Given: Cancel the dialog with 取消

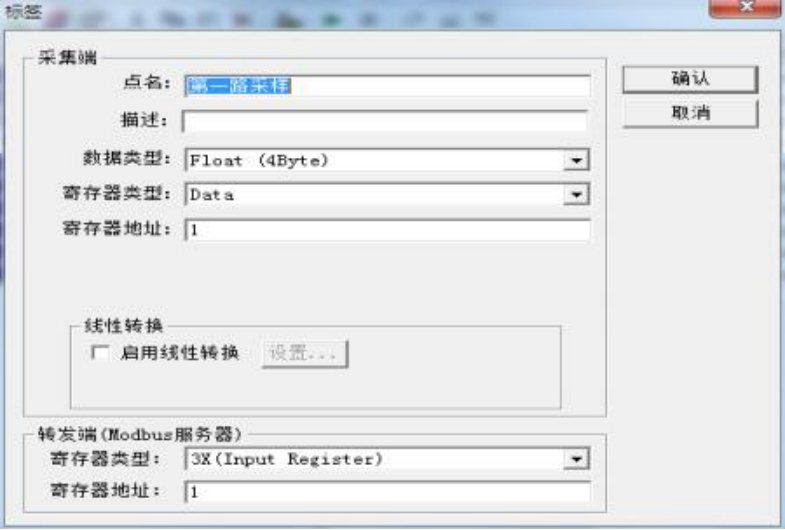Looking at the screenshot, I should tap(690, 113).
